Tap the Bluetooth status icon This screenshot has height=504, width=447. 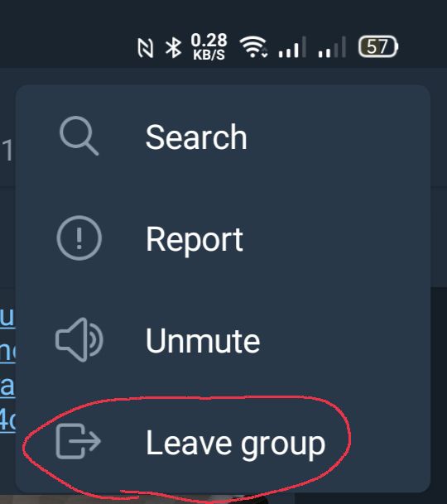173,47
